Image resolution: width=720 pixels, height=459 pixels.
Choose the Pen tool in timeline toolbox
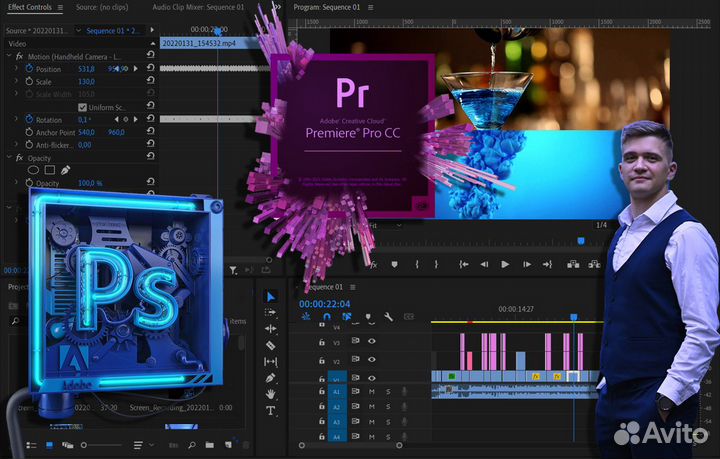coord(271,378)
